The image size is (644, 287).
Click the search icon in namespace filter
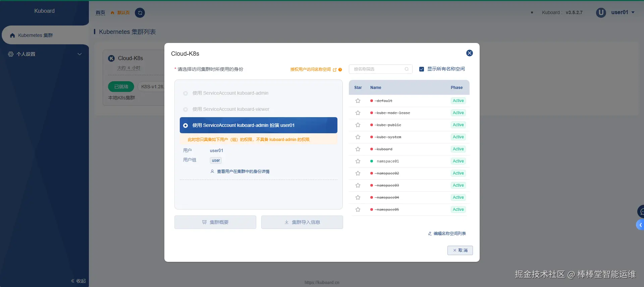click(x=407, y=69)
